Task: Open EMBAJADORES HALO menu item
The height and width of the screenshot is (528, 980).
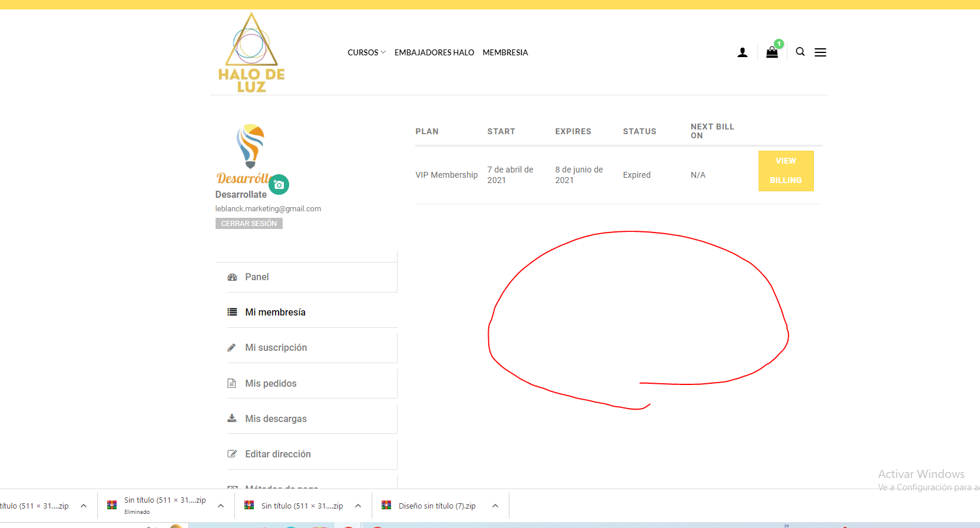Action: (434, 52)
